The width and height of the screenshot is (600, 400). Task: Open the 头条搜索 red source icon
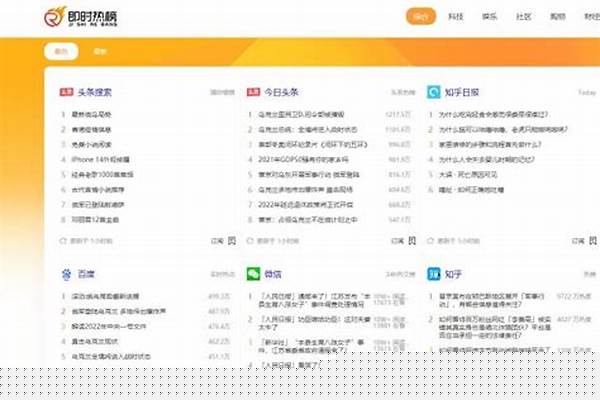click(66, 92)
